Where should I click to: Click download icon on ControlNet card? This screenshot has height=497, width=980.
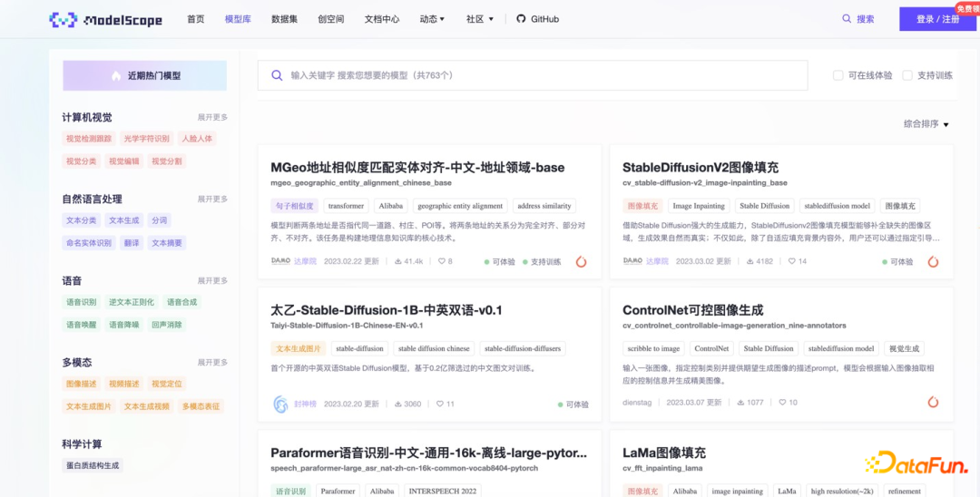pos(740,403)
